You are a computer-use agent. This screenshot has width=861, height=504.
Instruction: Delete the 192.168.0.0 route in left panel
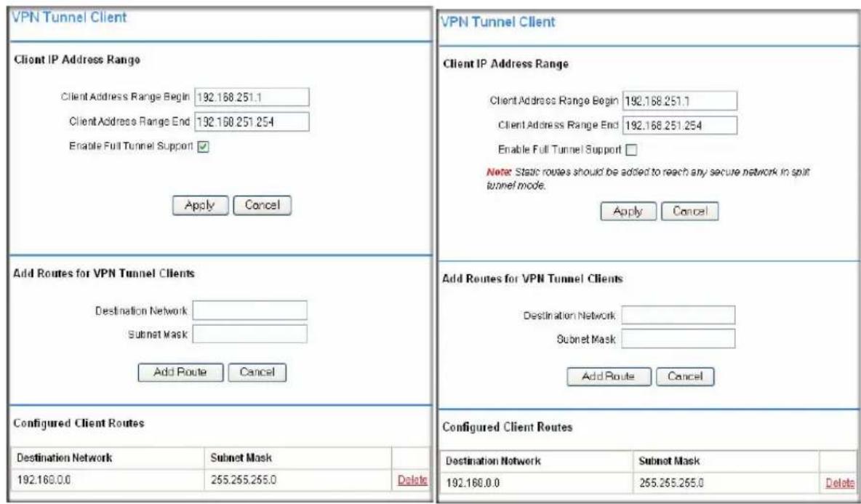point(412,480)
